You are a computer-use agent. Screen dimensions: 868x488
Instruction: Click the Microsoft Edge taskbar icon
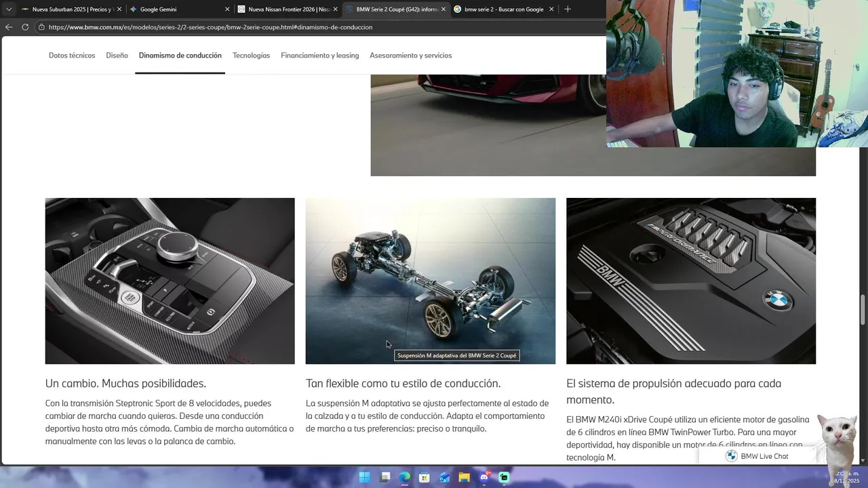(404, 477)
